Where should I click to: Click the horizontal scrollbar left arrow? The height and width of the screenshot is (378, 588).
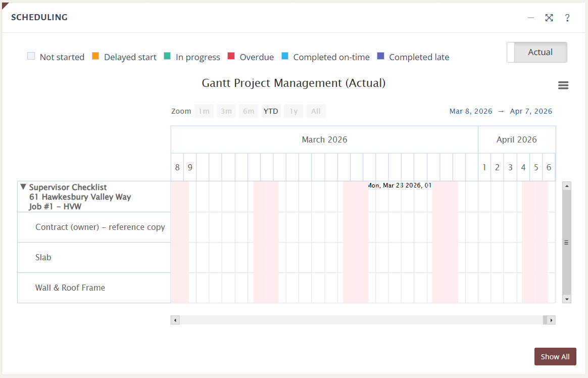(175, 320)
